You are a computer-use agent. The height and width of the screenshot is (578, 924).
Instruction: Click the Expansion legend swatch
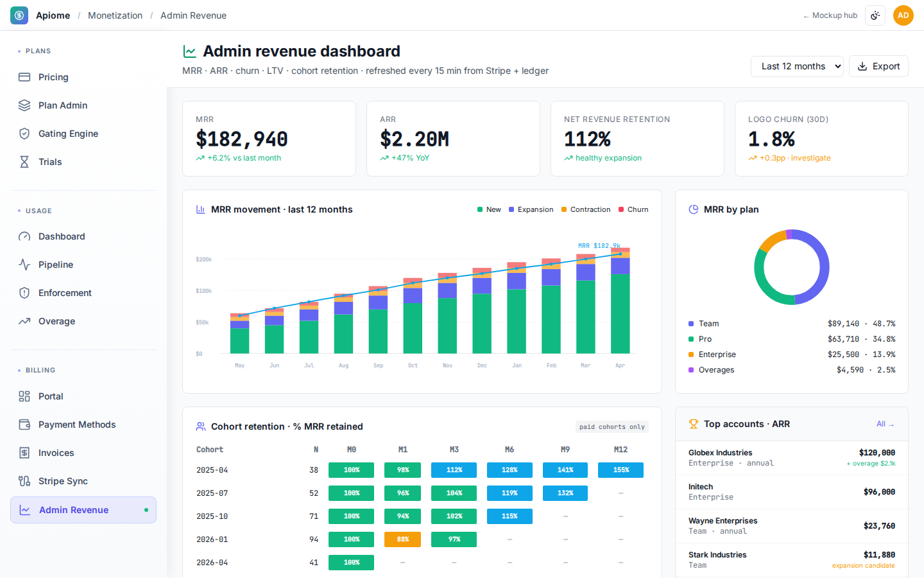(511, 209)
